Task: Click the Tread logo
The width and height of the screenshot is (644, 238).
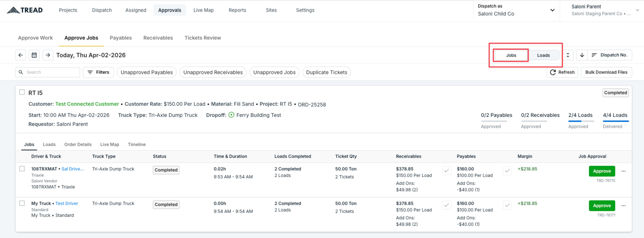Action: pos(25,10)
